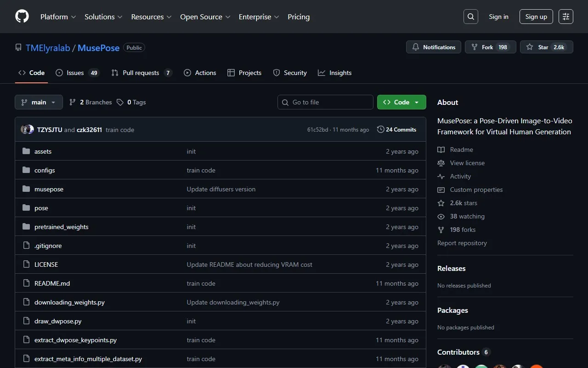Open the Notifications bell button
Viewport: 588px width, 368px height.
[x=433, y=47]
